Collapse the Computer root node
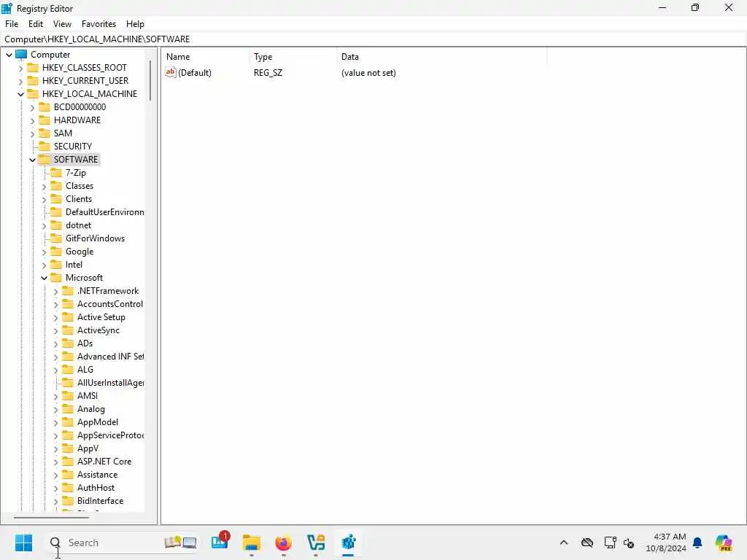 tap(9, 55)
